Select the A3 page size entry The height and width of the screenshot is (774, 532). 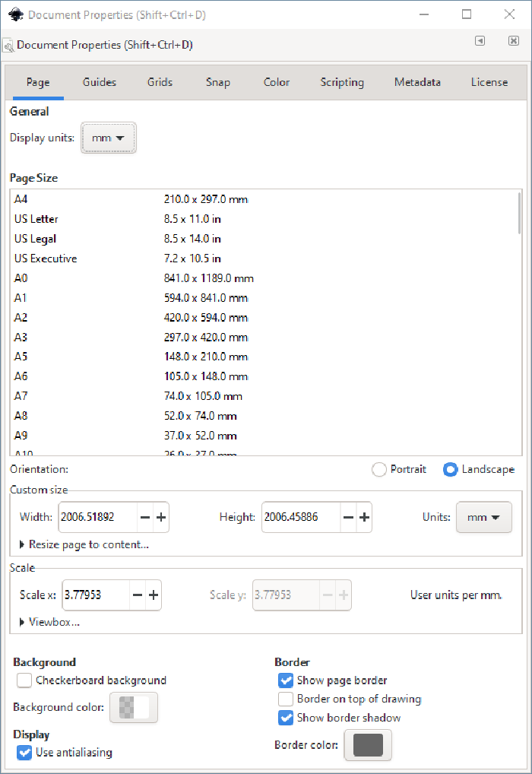(264, 337)
